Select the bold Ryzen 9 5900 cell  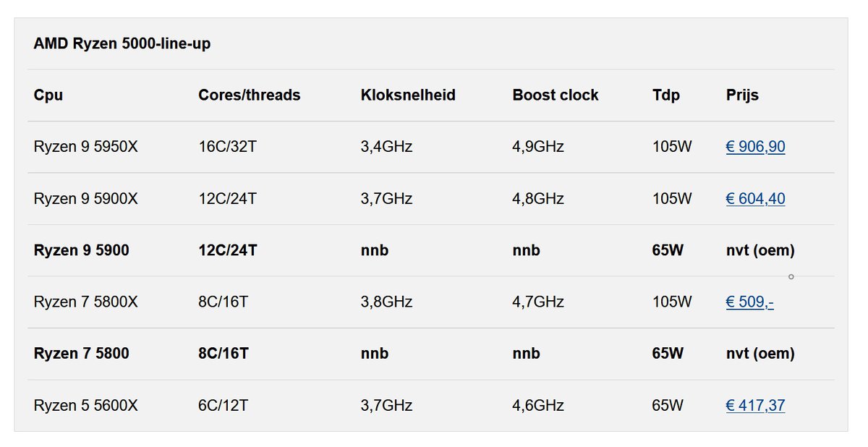point(81,250)
